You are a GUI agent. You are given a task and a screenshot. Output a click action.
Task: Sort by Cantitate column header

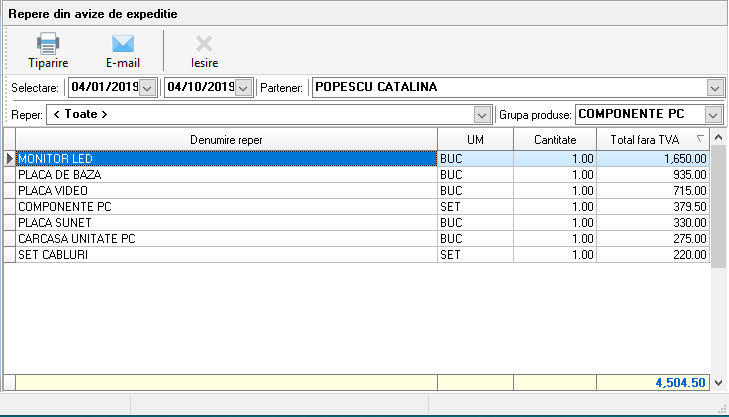pos(555,139)
